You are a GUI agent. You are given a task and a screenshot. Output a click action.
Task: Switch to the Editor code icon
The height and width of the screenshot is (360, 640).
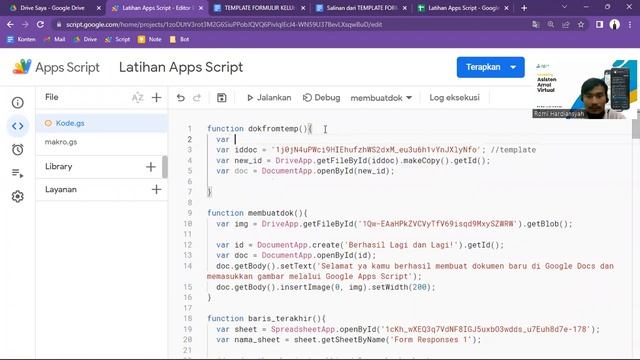(x=18, y=126)
